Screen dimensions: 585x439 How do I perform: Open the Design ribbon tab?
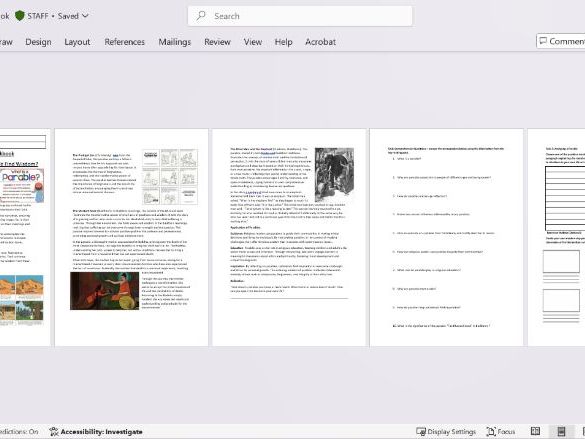tap(38, 42)
